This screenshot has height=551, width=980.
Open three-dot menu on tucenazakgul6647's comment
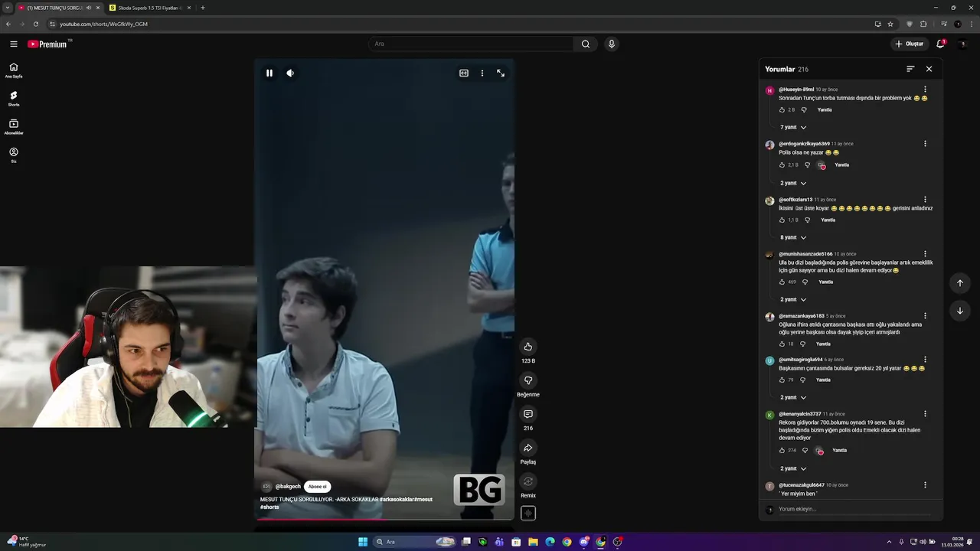click(925, 485)
